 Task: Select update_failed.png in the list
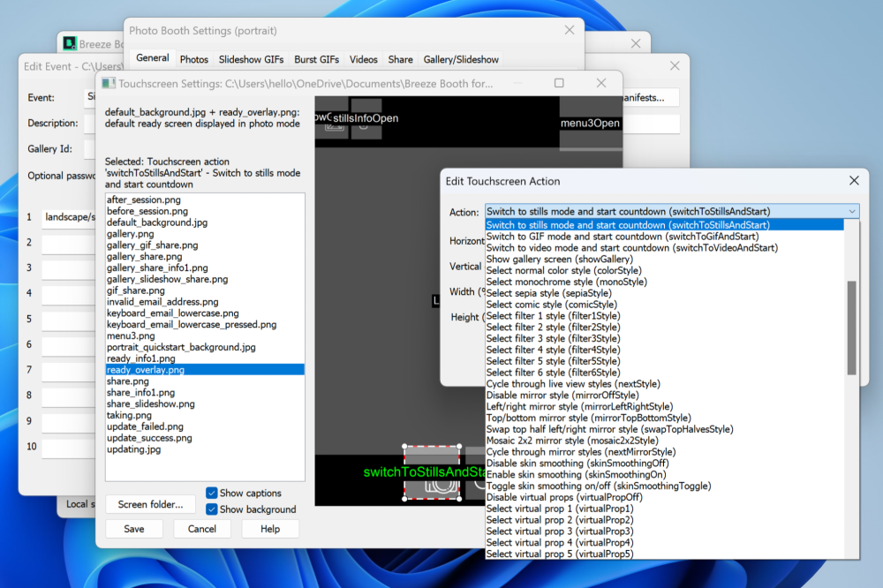point(205,427)
